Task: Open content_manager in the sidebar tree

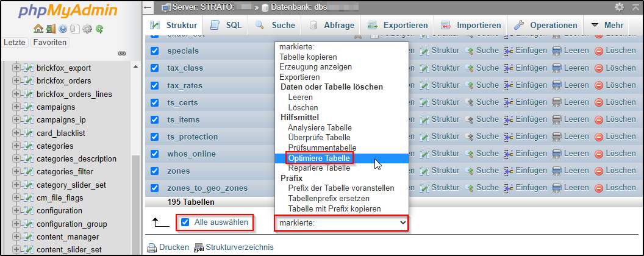Action: 68,236
